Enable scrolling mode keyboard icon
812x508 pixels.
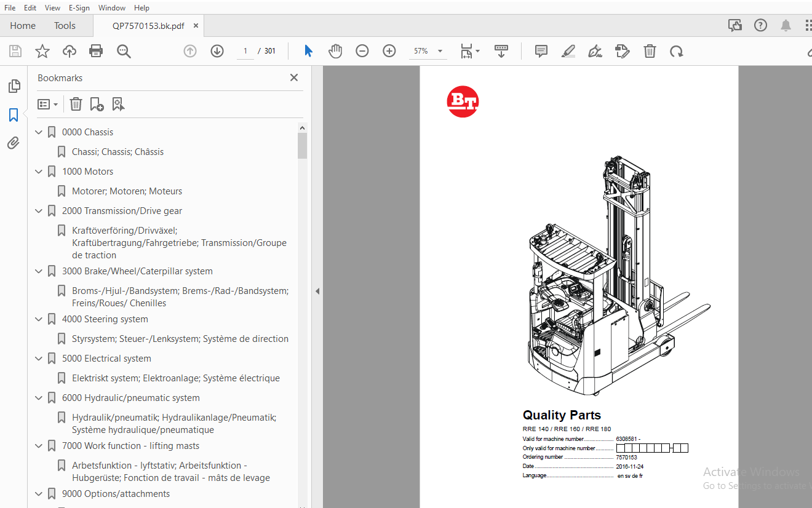(501, 51)
